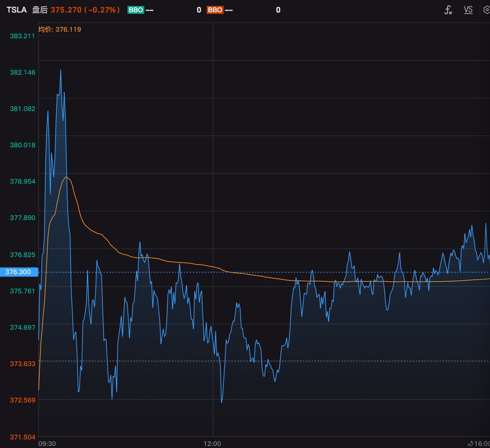Click the 12:00 time axis label
The height and width of the screenshot is (448, 490).
point(212,444)
